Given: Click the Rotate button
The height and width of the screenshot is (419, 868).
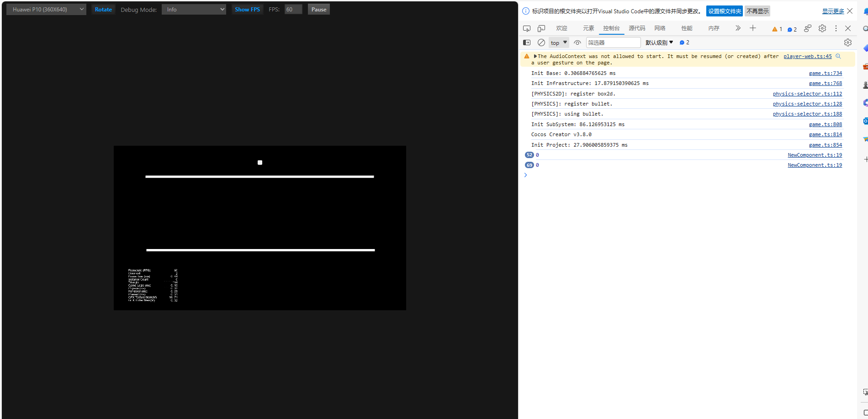Looking at the screenshot, I should click(x=103, y=9).
